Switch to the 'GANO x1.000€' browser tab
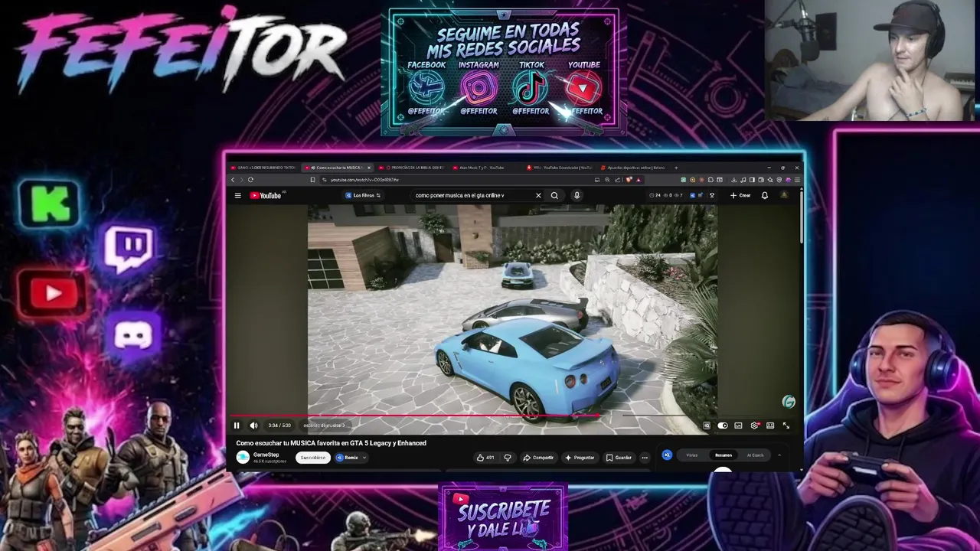 (263, 168)
